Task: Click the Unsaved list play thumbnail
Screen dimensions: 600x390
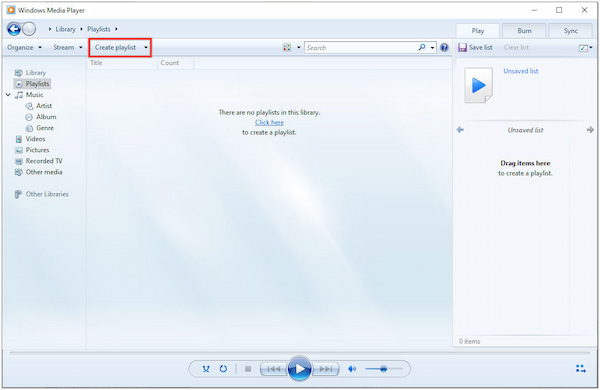Action: 478,85
